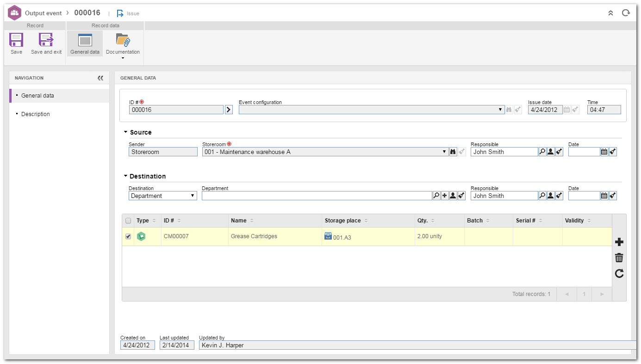
Task: Collapse the Source section
Action: (x=125, y=132)
